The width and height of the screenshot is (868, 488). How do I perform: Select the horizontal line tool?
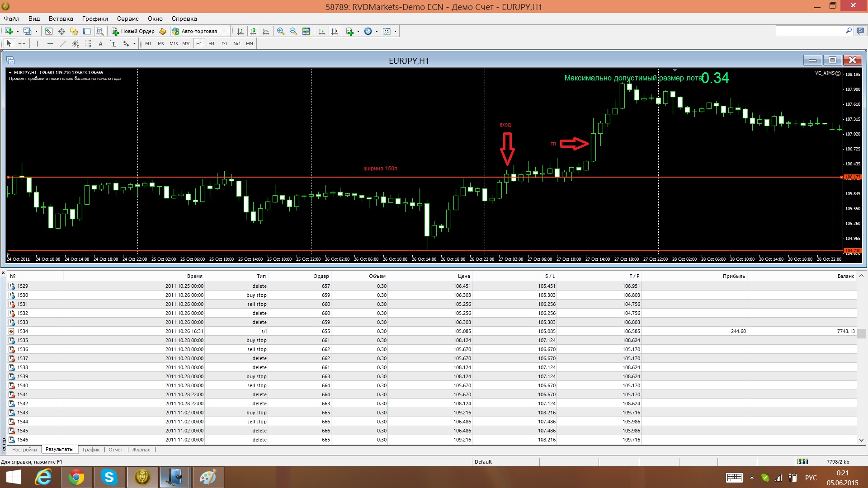50,43
